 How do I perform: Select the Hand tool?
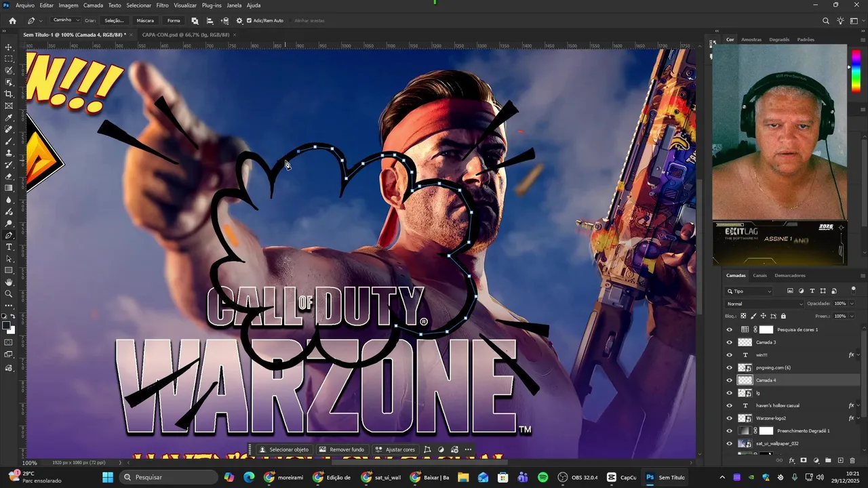click(x=9, y=282)
